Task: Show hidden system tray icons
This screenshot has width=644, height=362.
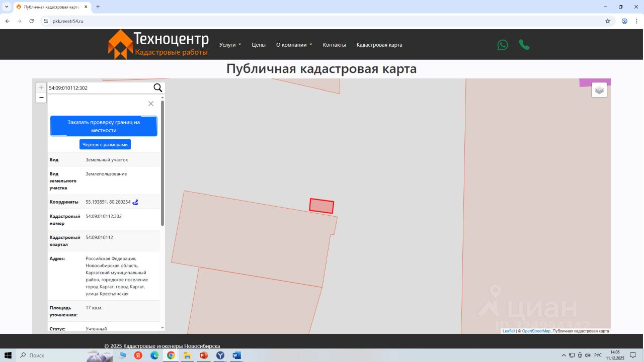Action: [x=563, y=355]
